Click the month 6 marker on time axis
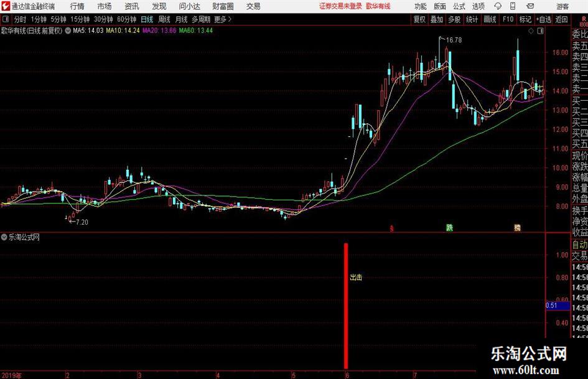This screenshot has height=379, width=588. (347, 375)
